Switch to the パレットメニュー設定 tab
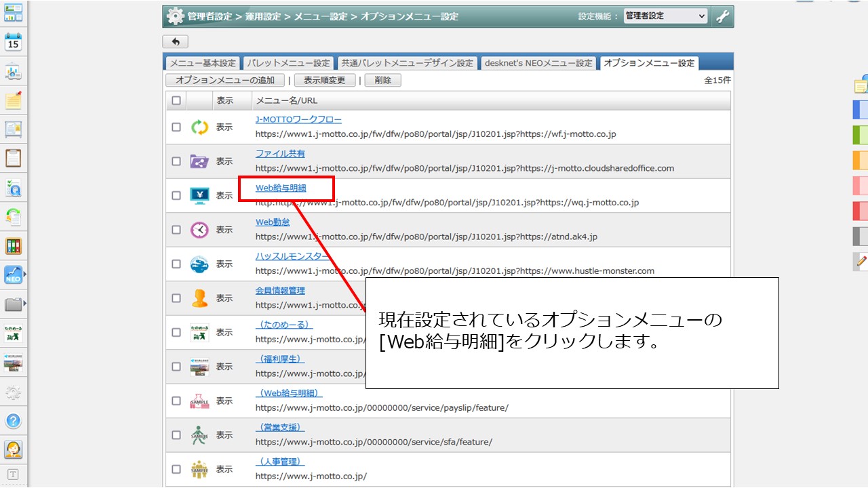The image size is (868, 488). (288, 63)
